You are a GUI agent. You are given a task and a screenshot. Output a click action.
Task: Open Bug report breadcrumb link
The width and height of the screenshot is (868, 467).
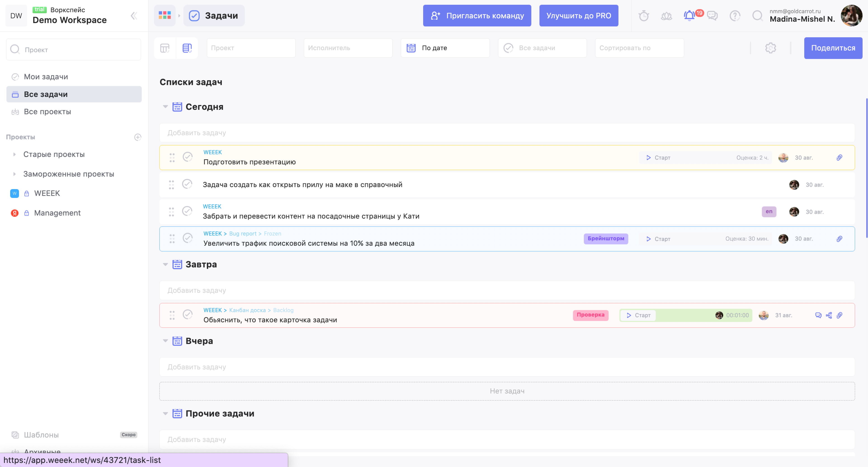click(243, 234)
